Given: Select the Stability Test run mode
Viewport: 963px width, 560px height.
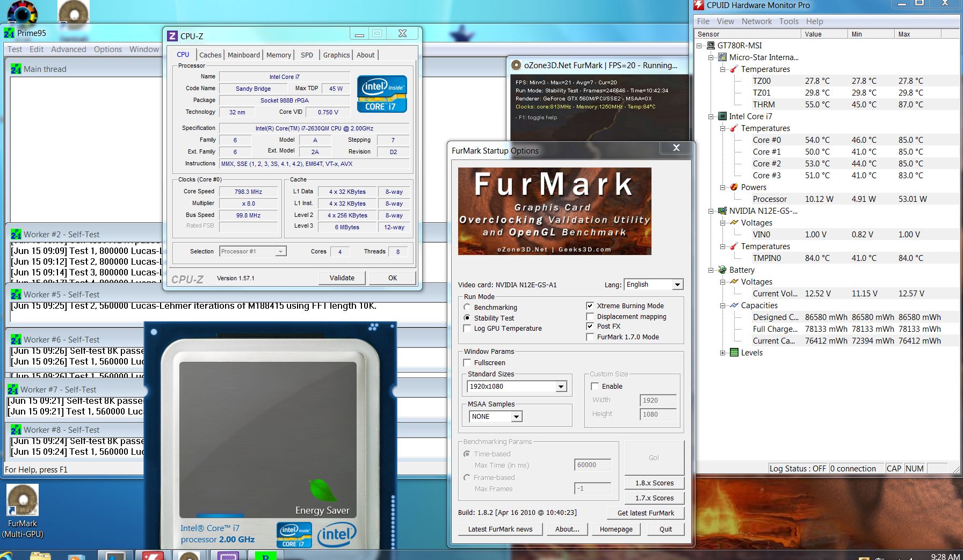Looking at the screenshot, I should click(x=467, y=318).
